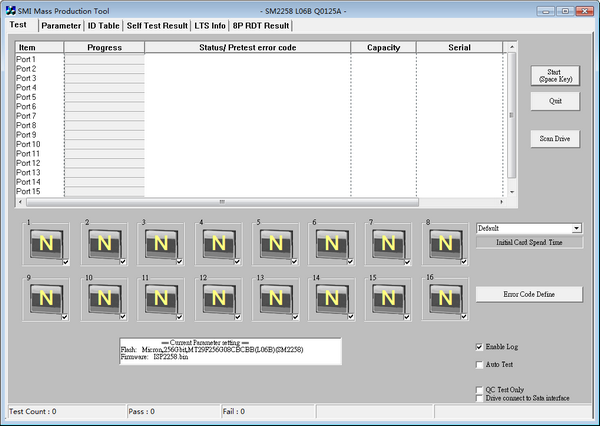Screen dimensions: 600x426
Task: Enable the Auto Test checkbox
Action: [479, 364]
